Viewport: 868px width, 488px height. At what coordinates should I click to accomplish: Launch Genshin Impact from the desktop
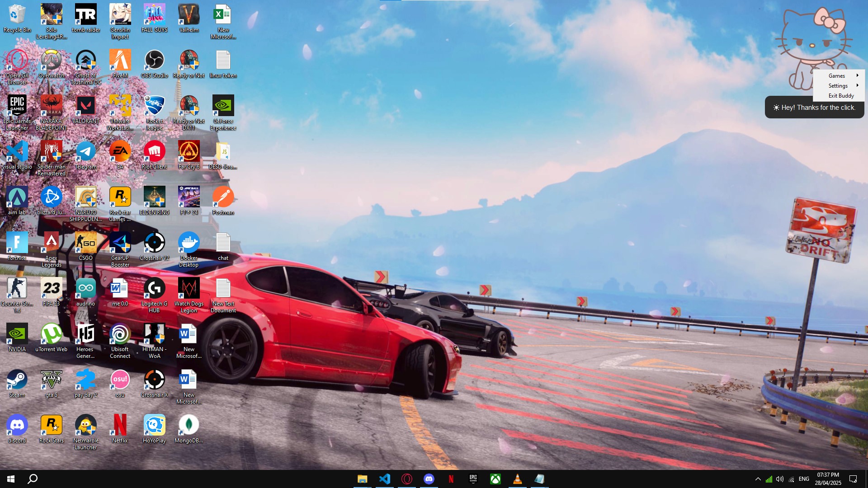[120, 22]
